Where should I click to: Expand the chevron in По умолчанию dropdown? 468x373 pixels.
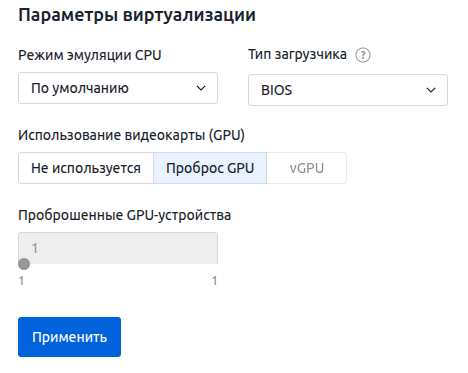click(x=201, y=88)
